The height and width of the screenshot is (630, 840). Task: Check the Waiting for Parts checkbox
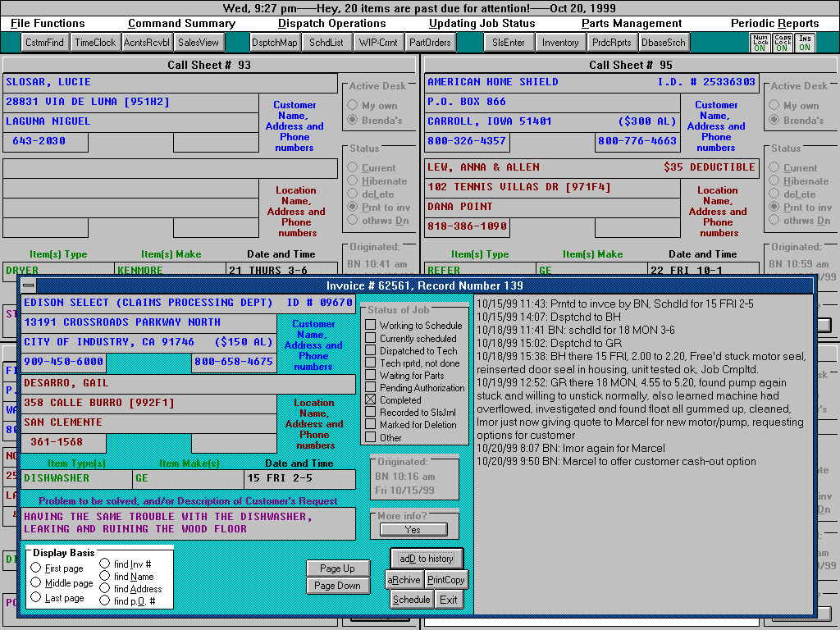[x=371, y=376]
